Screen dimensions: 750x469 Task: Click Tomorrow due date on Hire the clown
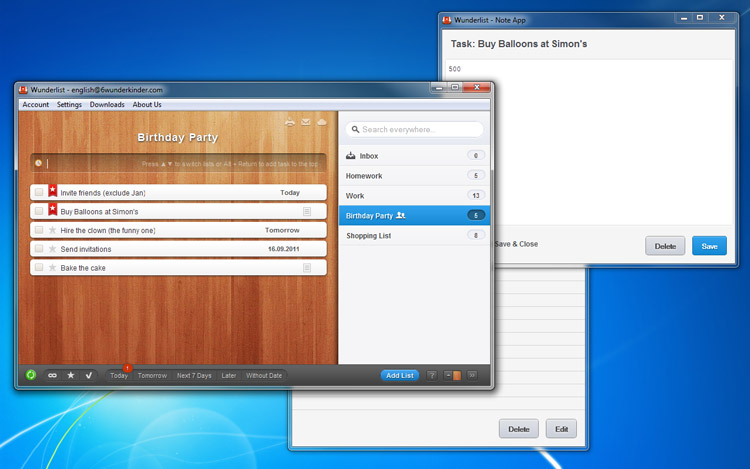pos(282,230)
